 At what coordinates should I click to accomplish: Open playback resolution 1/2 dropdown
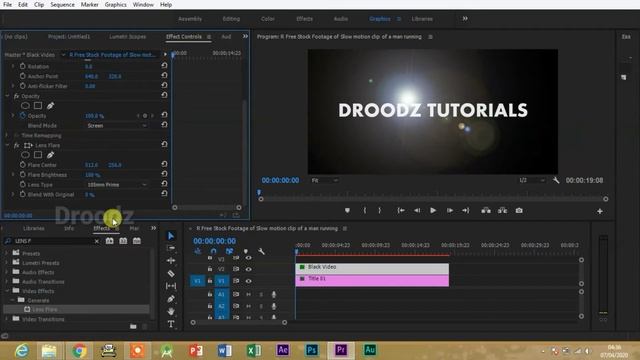click(532, 180)
